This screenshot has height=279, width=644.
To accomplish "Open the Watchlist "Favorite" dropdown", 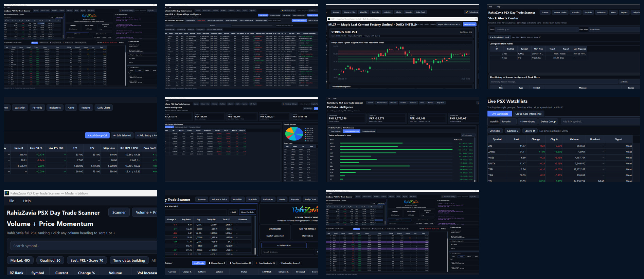I will (x=508, y=122).
